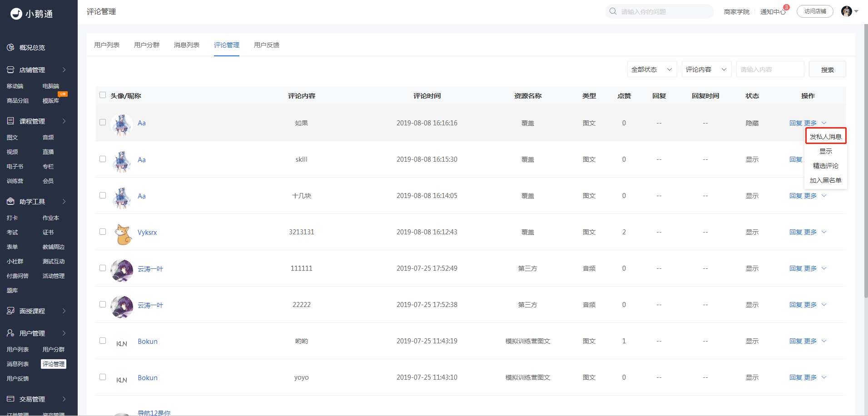Open 更多 menu for yoyo row
Image resolution: width=868 pixels, height=416 pixels.
click(x=815, y=377)
